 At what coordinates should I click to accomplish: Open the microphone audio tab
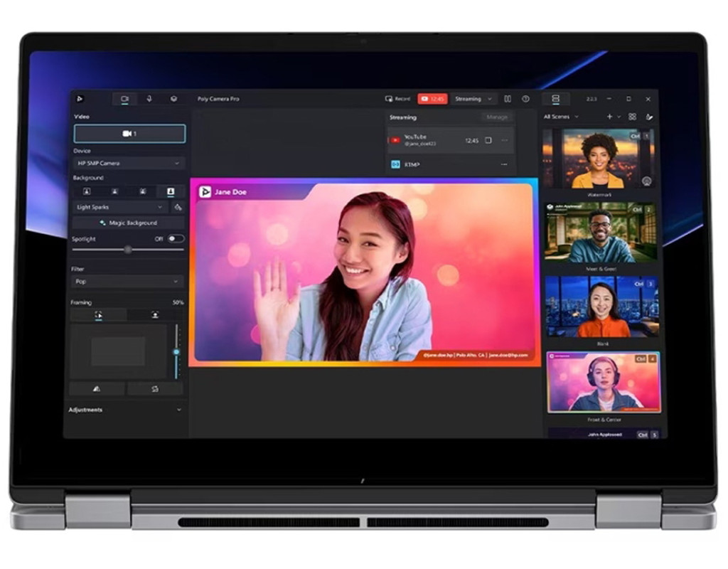pos(149,99)
